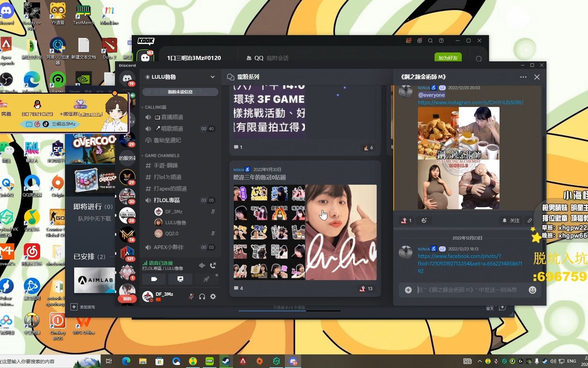588x368 pixels.
Task: Select server icon with 121 badge
Action: [127, 253]
